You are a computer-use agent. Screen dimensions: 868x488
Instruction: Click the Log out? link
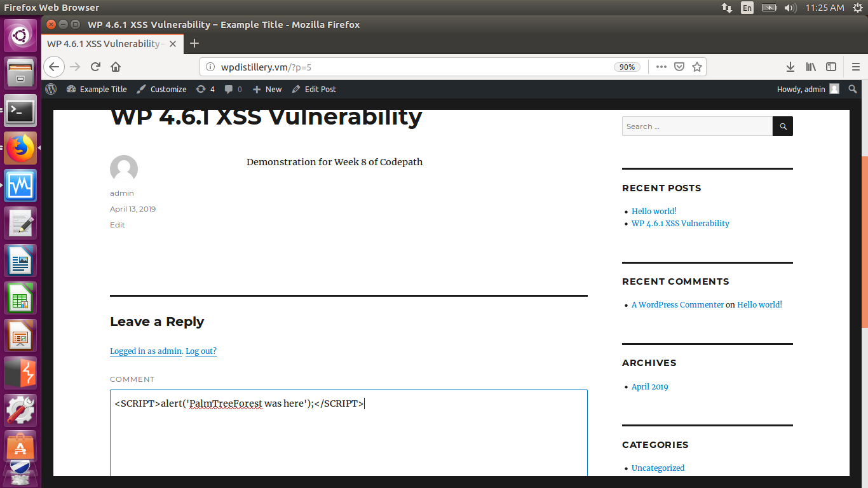click(201, 351)
